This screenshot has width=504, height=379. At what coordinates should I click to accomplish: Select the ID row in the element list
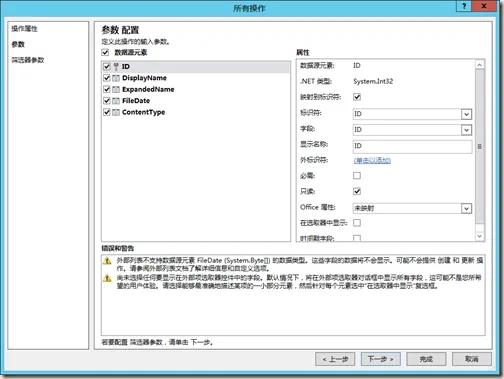click(x=196, y=67)
